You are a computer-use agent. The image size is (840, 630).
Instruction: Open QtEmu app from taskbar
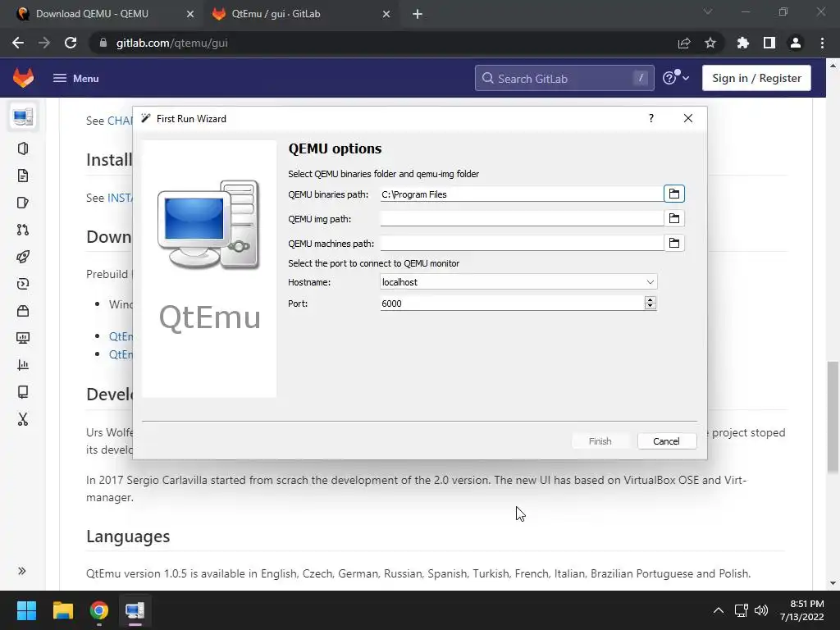click(135, 610)
